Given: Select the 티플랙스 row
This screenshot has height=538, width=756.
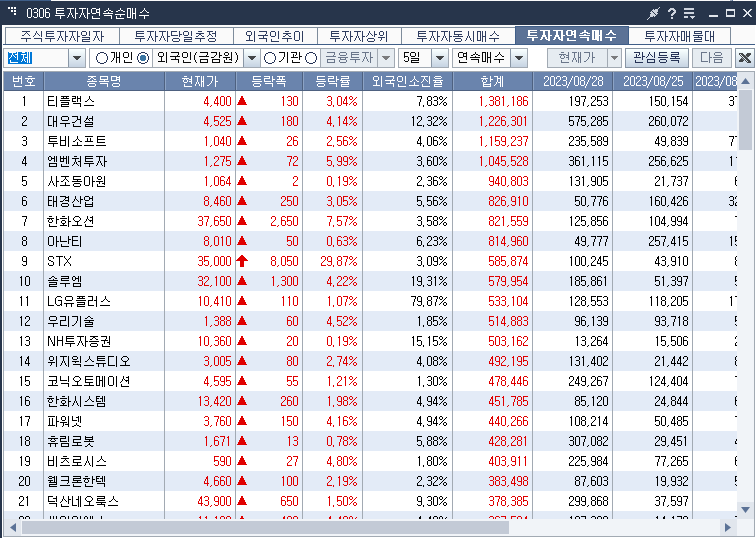Looking at the screenshot, I should 370,101.
